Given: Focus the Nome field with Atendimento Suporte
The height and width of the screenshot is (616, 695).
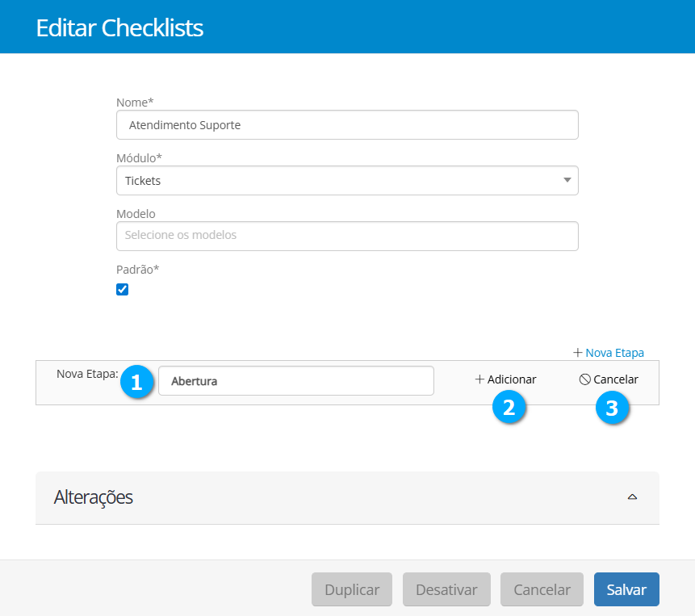Looking at the screenshot, I should (347, 125).
